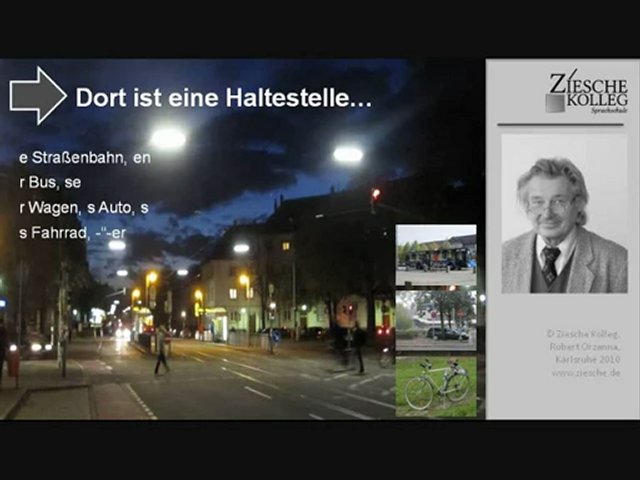Click the "r Wagen, s Auto, s" line
640x480 pixels.
(83, 208)
